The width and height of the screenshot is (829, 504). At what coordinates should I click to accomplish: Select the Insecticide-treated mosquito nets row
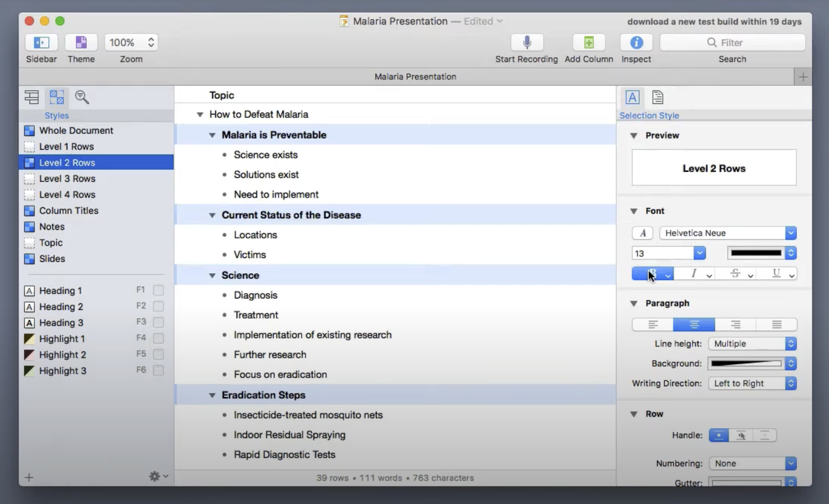(395, 415)
